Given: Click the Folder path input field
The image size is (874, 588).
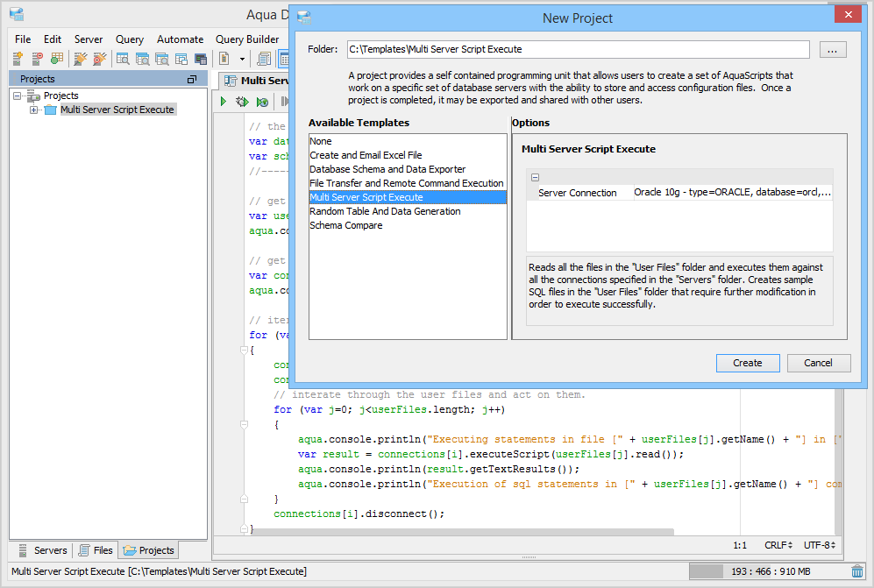Looking at the screenshot, I should pos(578,49).
